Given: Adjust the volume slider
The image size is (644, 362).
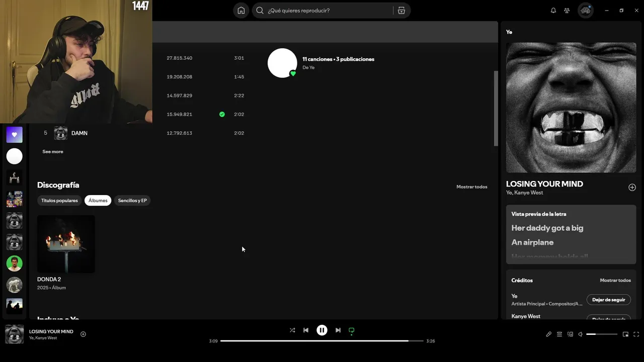Looking at the screenshot, I should (602, 334).
